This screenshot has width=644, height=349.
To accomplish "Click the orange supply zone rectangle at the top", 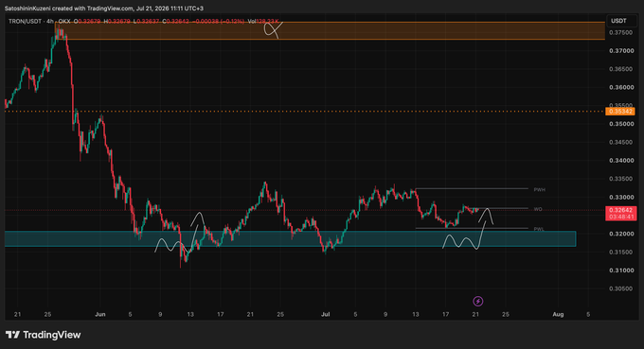I will (x=330, y=31).
